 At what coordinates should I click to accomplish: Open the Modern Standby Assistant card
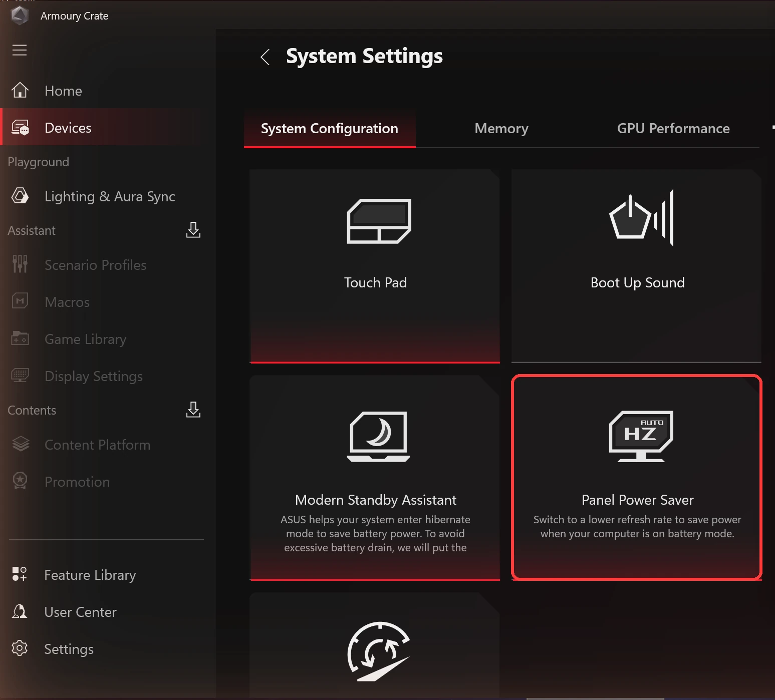point(375,478)
